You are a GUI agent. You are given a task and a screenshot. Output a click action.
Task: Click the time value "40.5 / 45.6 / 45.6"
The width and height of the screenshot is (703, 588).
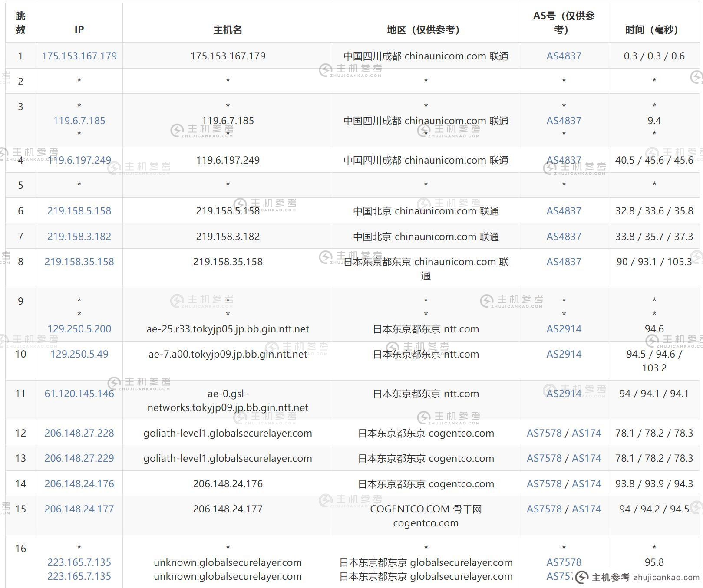[x=654, y=160]
